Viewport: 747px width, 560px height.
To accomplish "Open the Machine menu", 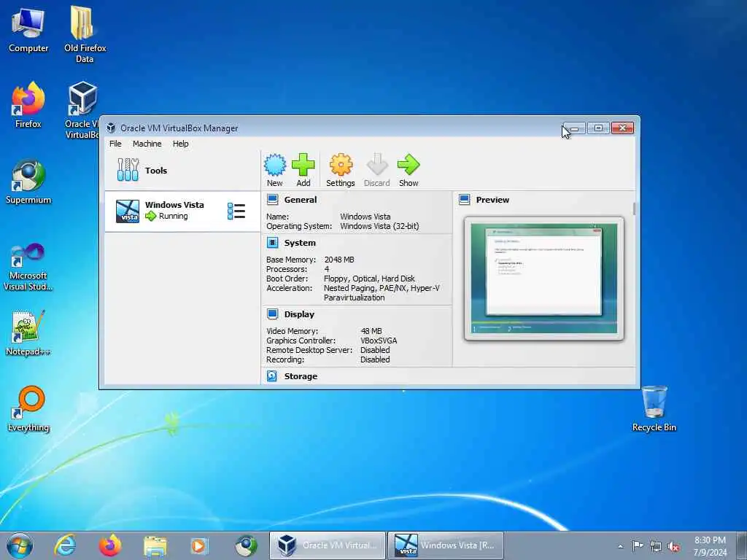I will tap(147, 144).
